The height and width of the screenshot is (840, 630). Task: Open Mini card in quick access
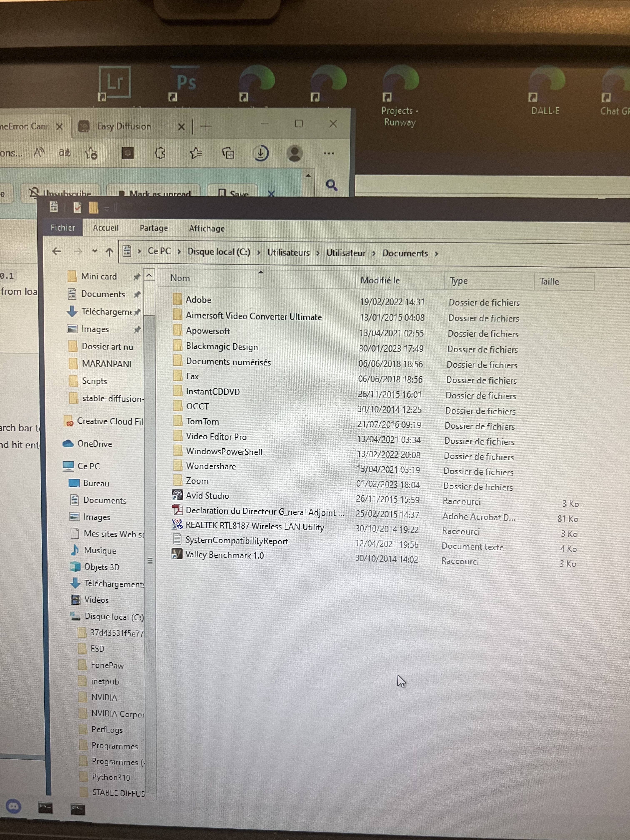[99, 276]
